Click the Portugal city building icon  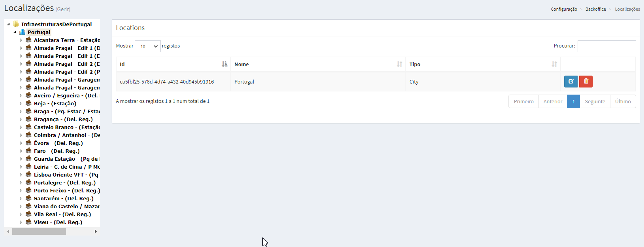point(22,32)
